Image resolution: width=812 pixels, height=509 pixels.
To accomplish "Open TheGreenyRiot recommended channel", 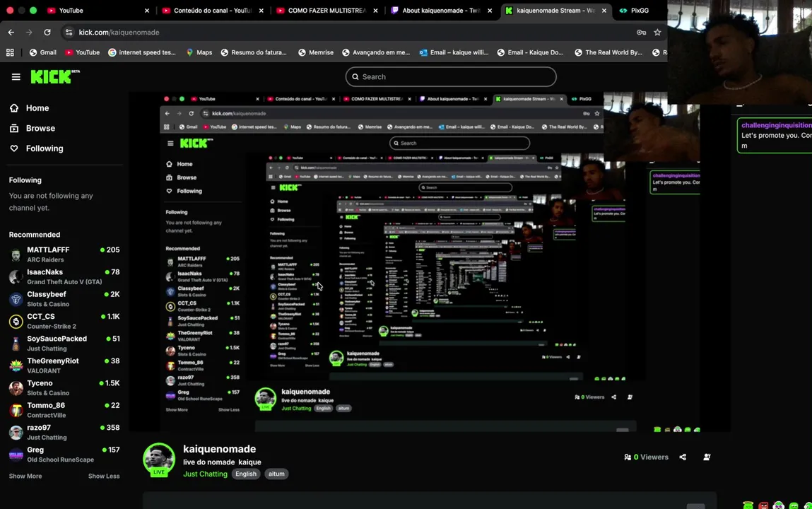I will click(x=64, y=365).
